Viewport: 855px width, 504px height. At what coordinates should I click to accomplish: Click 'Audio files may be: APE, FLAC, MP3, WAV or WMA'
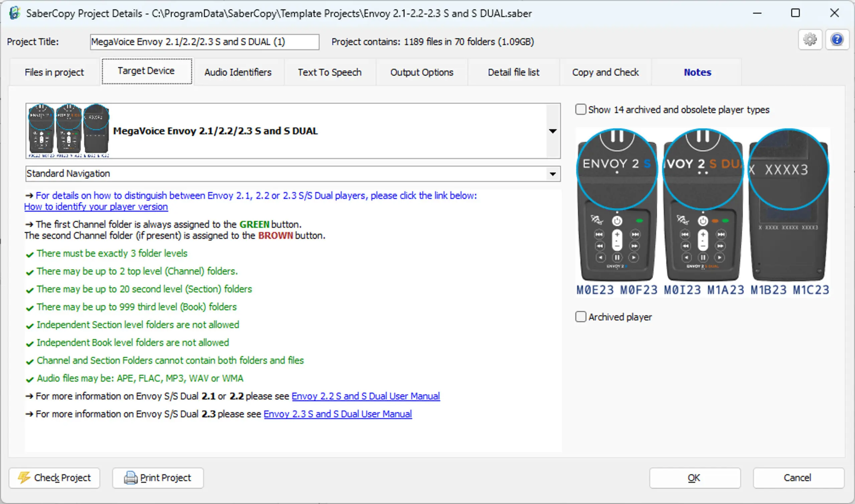point(140,378)
